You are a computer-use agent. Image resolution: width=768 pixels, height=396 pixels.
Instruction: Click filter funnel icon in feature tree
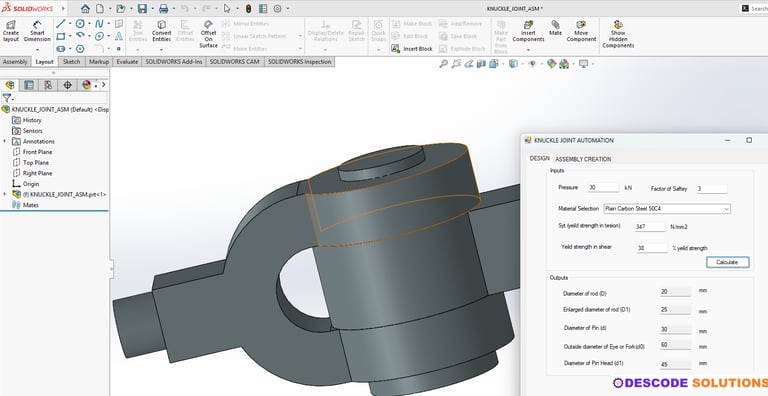(6, 98)
